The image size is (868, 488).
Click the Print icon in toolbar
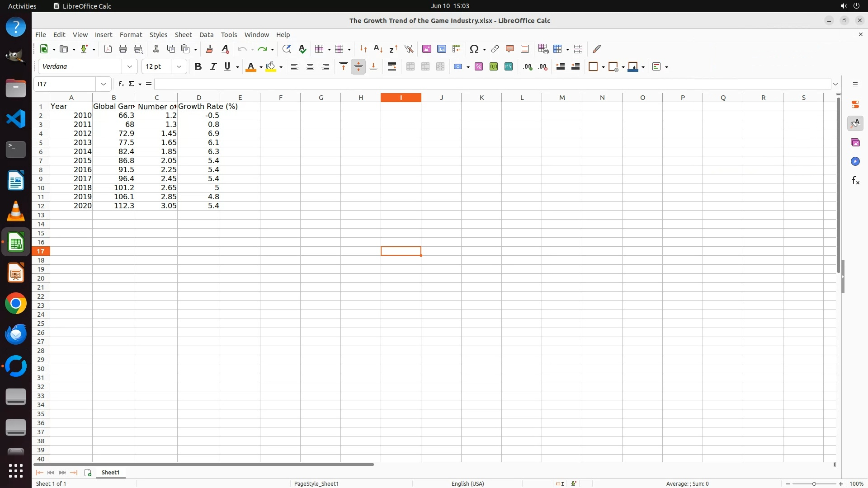pos(123,49)
